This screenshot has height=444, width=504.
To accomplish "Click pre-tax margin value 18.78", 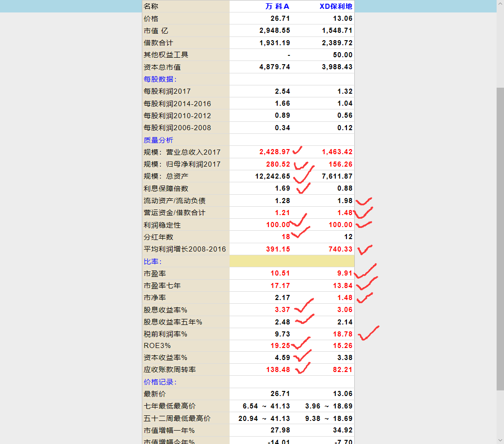I will pos(343,334).
